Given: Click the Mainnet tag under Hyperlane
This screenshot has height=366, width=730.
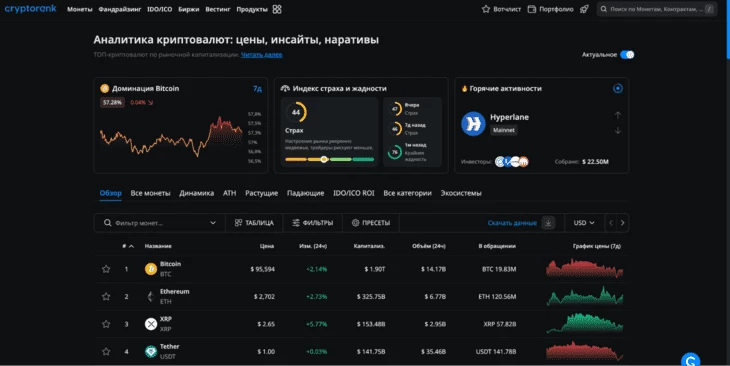Looking at the screenshot, I should pyautogui.click(x=504, y=130).
